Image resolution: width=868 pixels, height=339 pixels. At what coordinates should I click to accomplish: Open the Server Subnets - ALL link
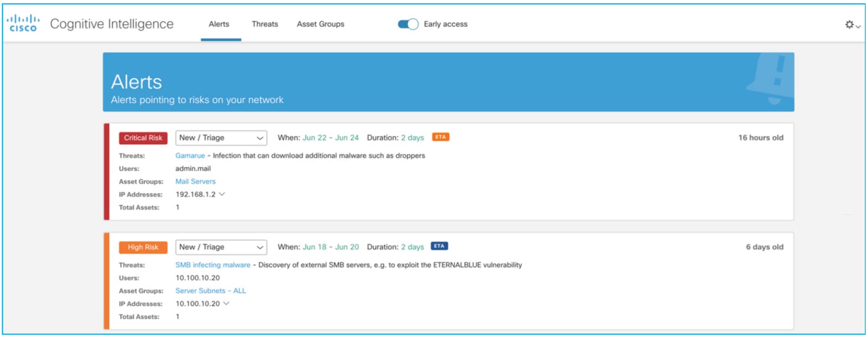coord(211,290)
